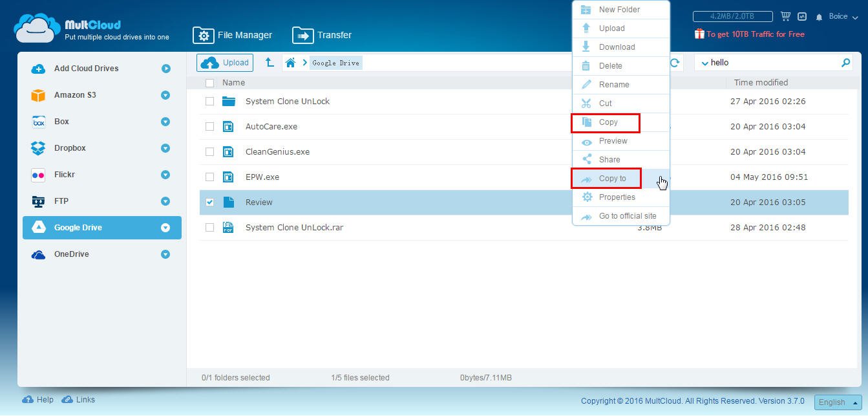Screen dimensions: 868x416
Task: Open the search options chevron before hello
Action: pyautogui.click(x=704, y=63)
